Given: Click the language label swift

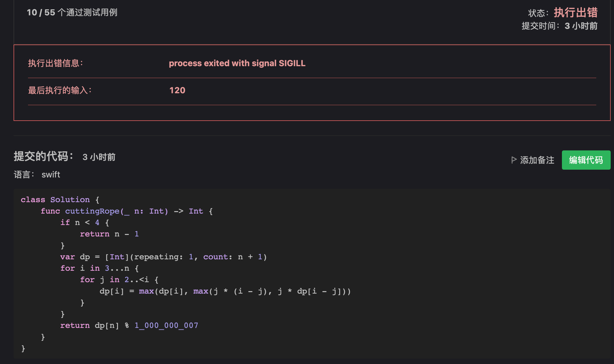Looking at the screenshot, I should 51,174.
